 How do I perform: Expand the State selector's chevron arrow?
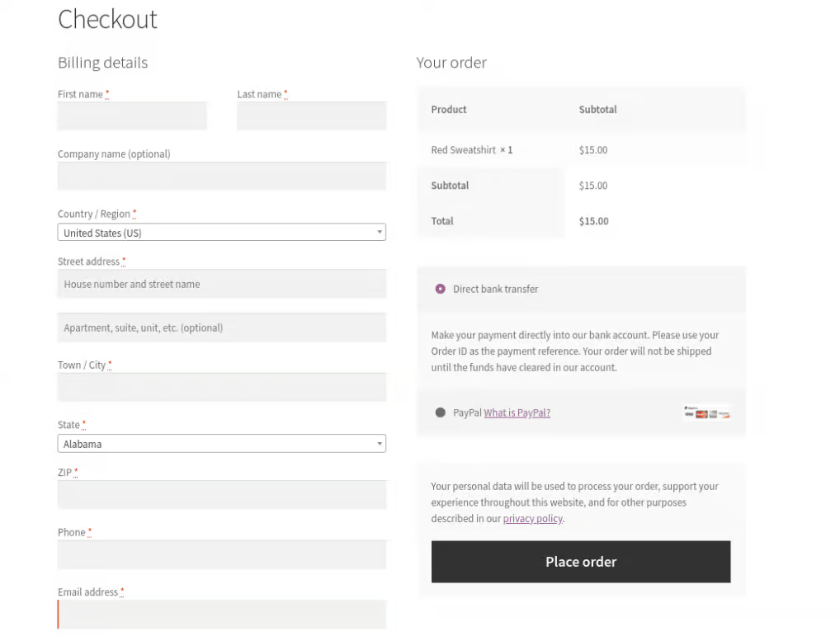pyautogui.click(x=379, y=443)
